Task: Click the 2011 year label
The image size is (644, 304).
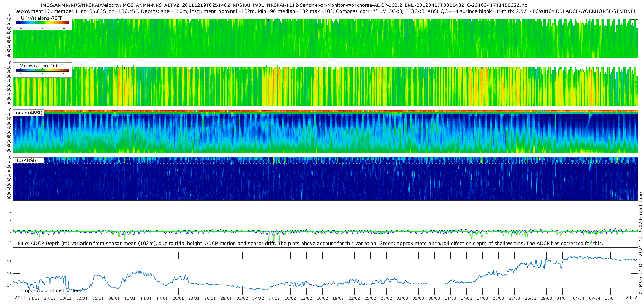Action: point(20,298)
